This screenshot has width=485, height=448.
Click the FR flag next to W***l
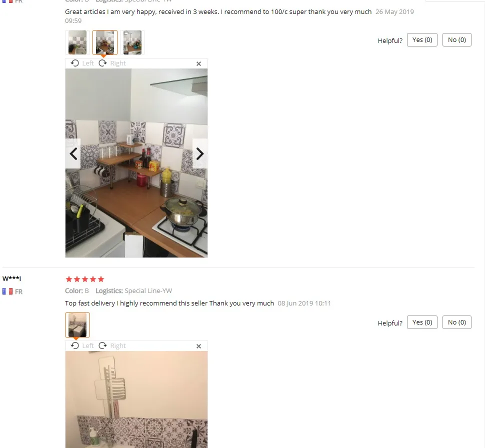coord(7,291)
